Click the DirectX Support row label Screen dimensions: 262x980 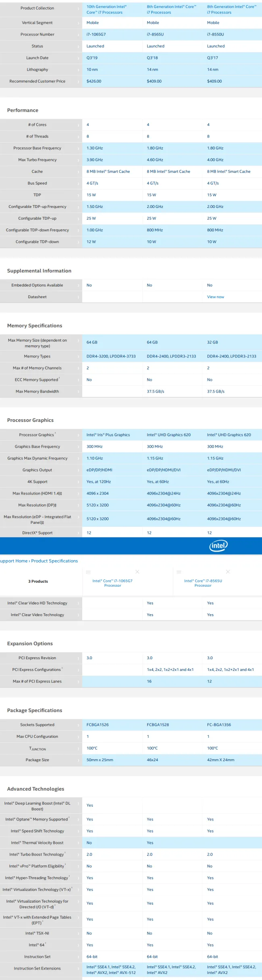point(37,533)
